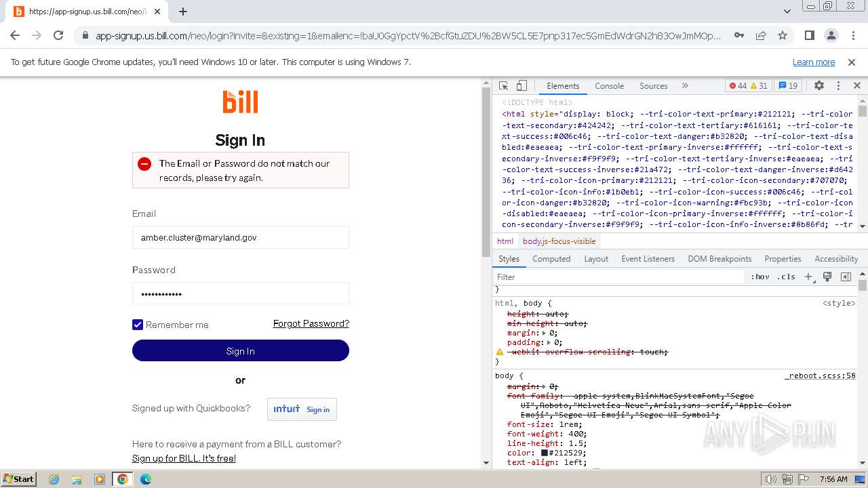The height and width of the screenshot is (488, 868).
Task: Click the Password input field
Action: (x=241, y=293)
